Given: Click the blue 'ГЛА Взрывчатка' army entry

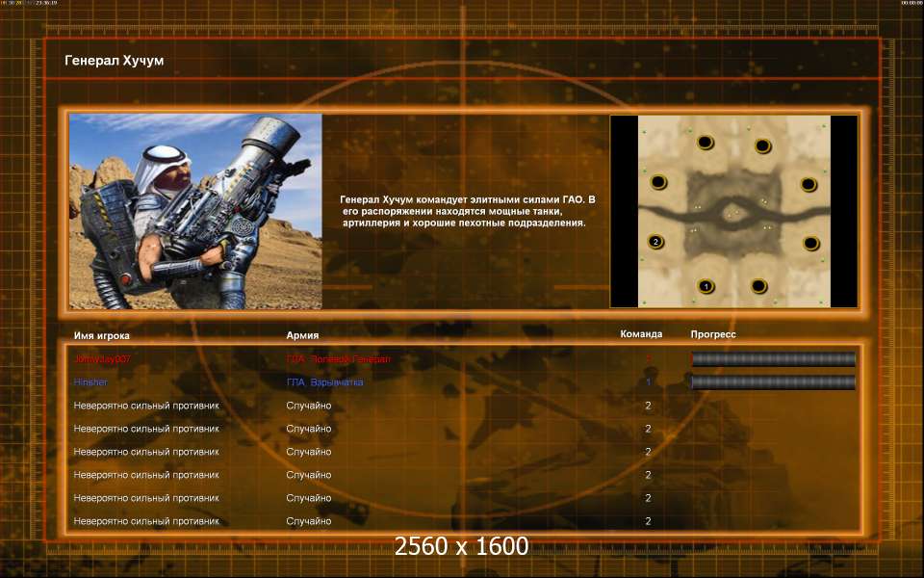Looking at the screenshot, I should coord(324,382).
